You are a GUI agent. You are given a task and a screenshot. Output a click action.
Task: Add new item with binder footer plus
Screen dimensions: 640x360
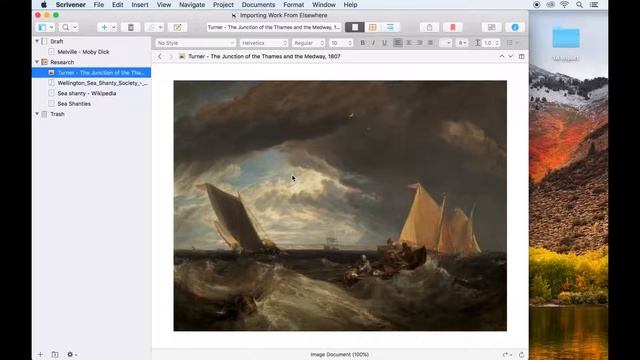point(40,354)
